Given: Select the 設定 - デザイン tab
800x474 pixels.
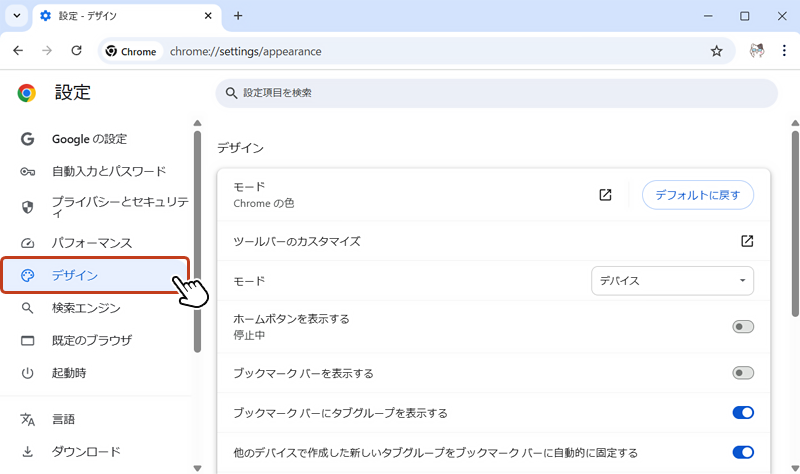Looking at the screenshot, I should tap(127, 16).
